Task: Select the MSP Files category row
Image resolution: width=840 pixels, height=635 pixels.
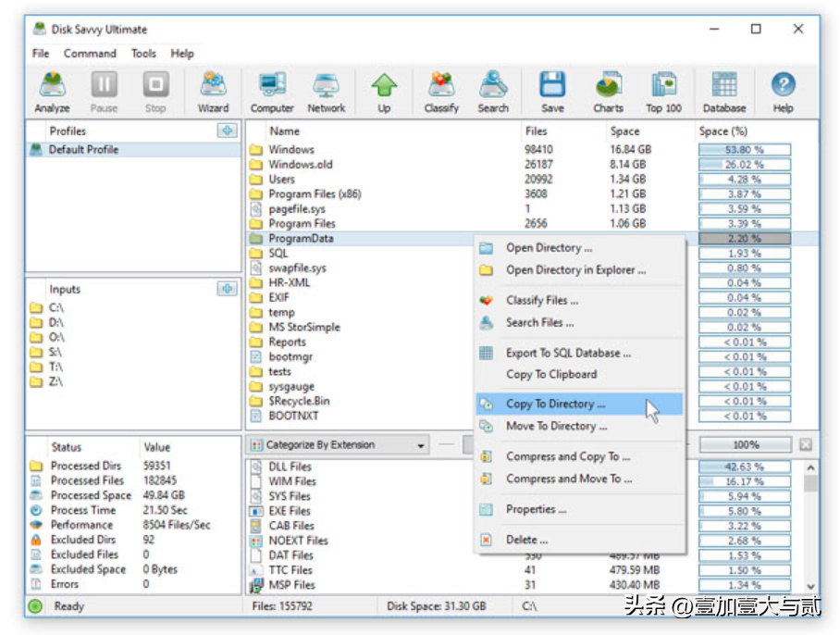Action: click(x=525, y=585)
